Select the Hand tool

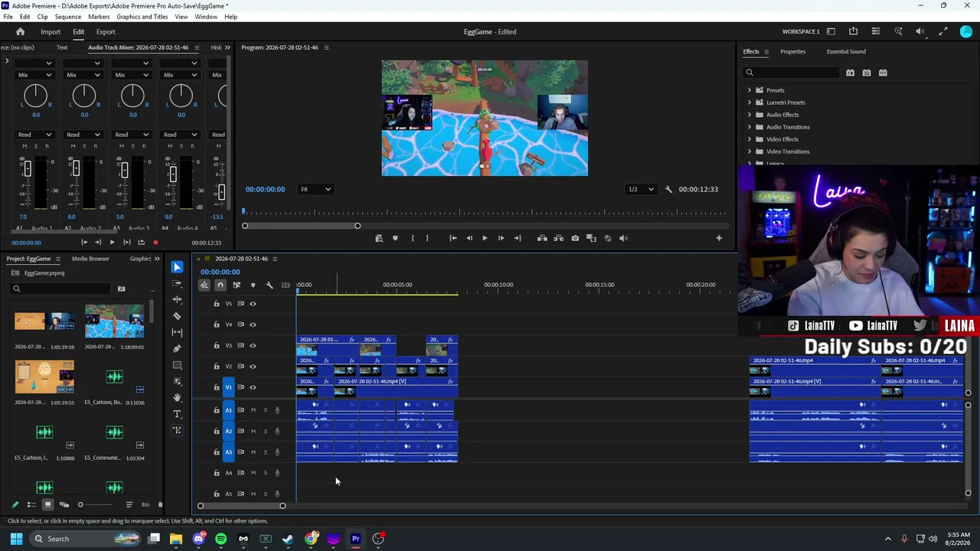(x=178, y=397)
